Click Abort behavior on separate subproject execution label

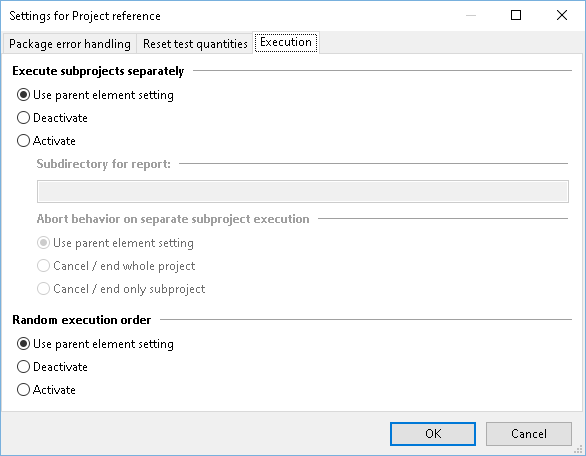pos(173,219)
